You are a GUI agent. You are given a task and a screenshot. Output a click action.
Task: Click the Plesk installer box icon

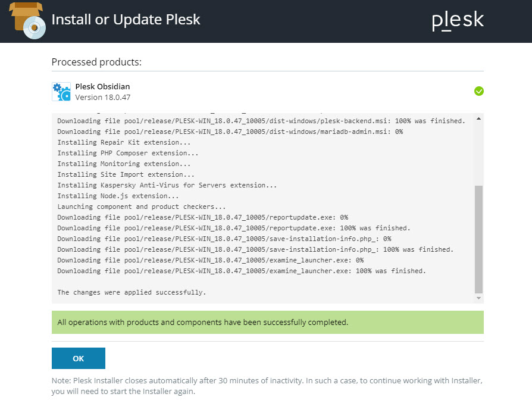point(28,20)
